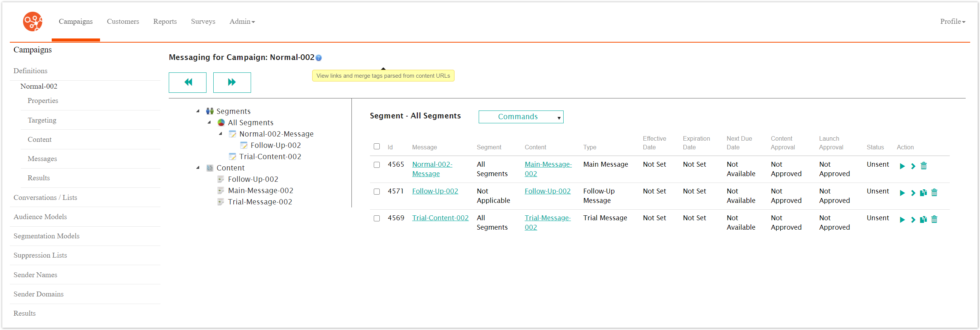
Task: Open the Follow-Up-002 content link in table
Action: (547, 191)
